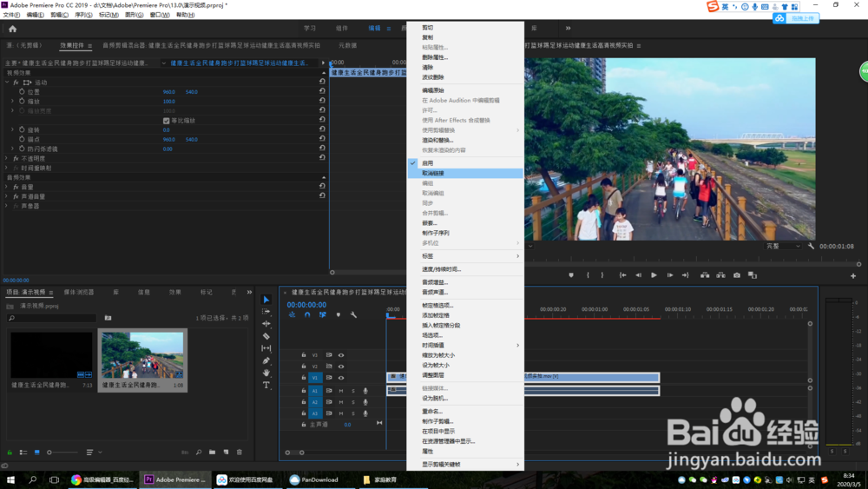
Task: Toggle 位置 animation stopwatch
Action: tap(22, 91)
